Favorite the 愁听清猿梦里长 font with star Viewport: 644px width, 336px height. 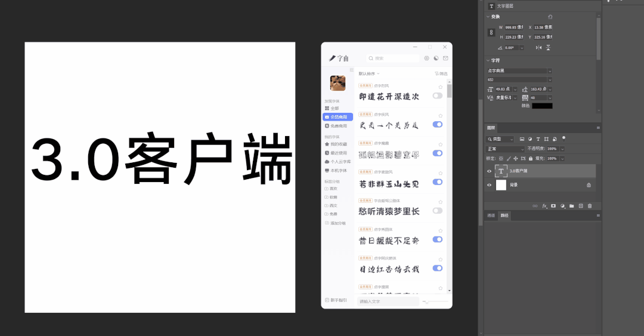pyautogui.click(x=441, y=202)
